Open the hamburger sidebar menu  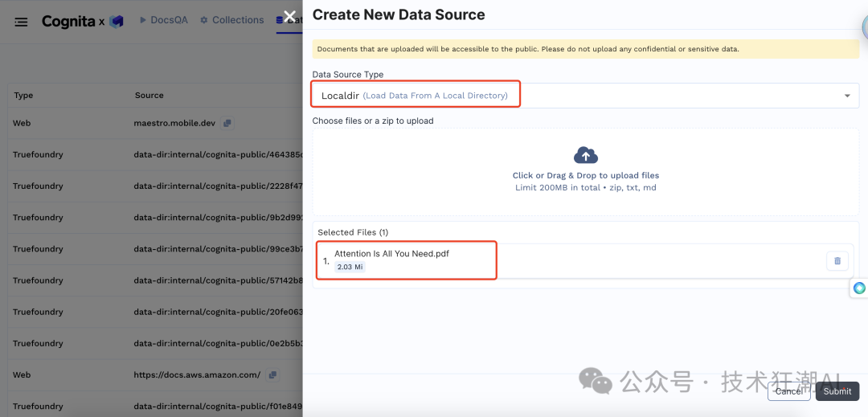[x=21, y=22]
